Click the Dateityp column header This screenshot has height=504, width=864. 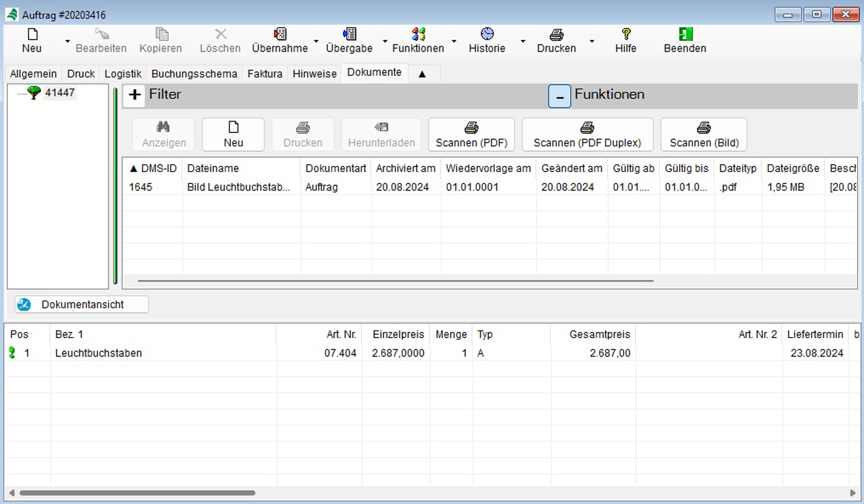click(x=738, y=168)
